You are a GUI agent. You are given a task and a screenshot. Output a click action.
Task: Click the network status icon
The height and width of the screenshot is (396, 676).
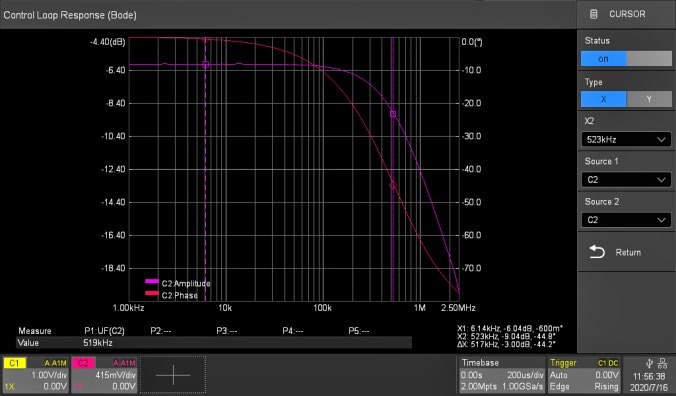663,363
